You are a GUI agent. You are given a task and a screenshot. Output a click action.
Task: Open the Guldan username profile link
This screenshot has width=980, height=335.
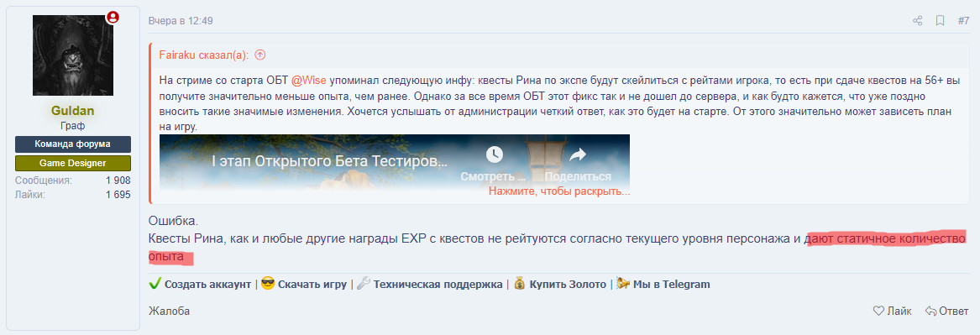[x=72, y=111]
